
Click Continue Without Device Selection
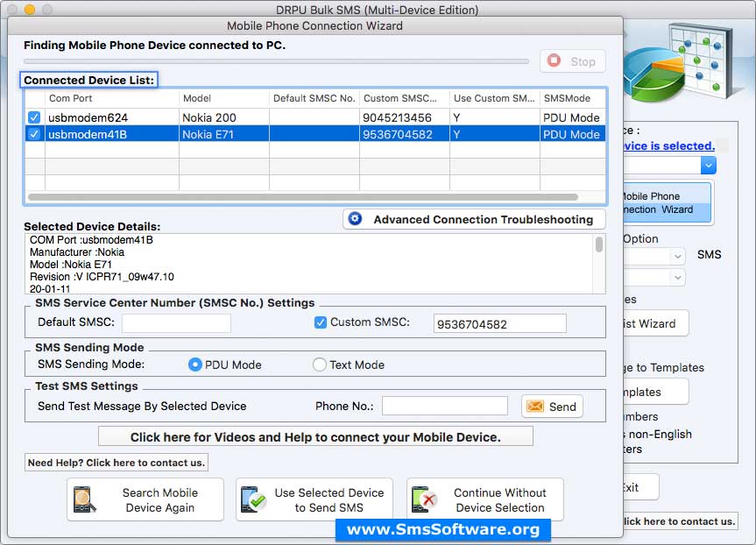485,499
